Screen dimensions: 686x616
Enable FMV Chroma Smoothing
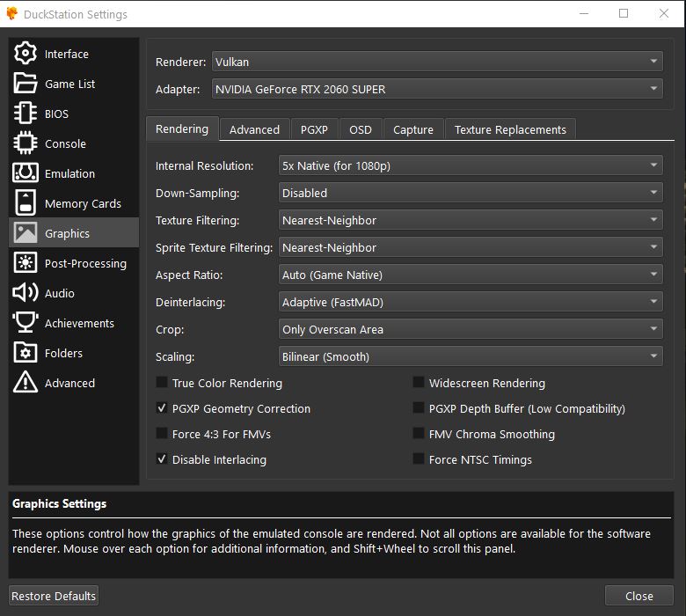pyautogui.click(x=419, y=434)
